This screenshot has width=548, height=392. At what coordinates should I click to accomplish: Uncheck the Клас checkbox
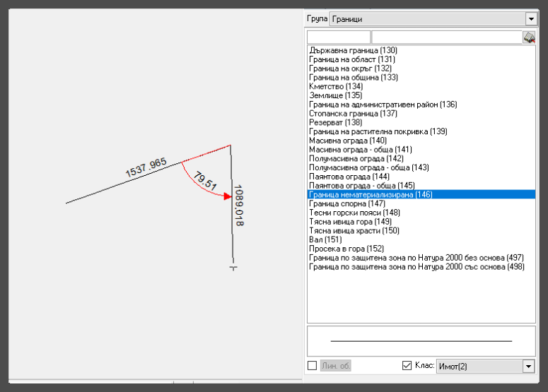click(x=407, y=366)
